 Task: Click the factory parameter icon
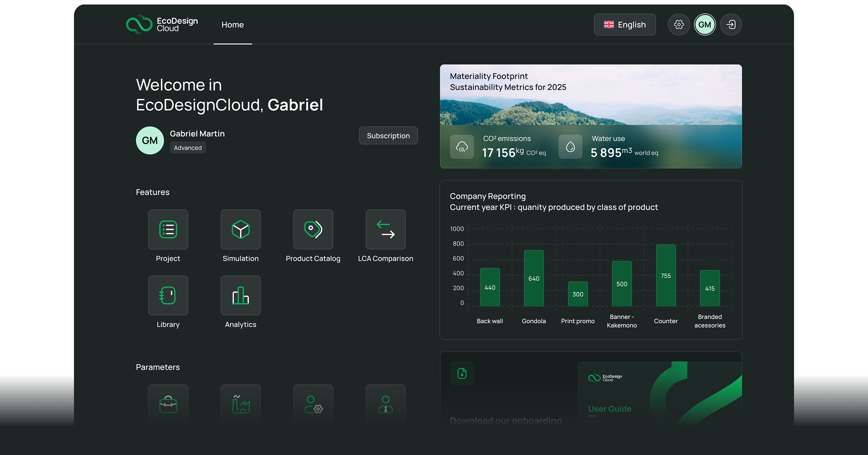tap(241, 404)
